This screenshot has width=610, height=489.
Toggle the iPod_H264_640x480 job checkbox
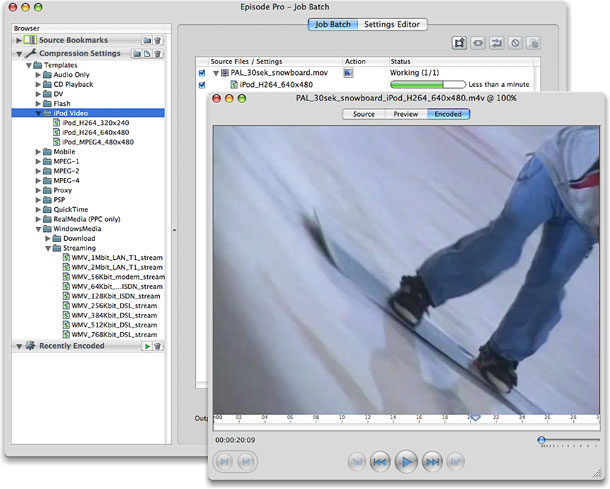202,84
